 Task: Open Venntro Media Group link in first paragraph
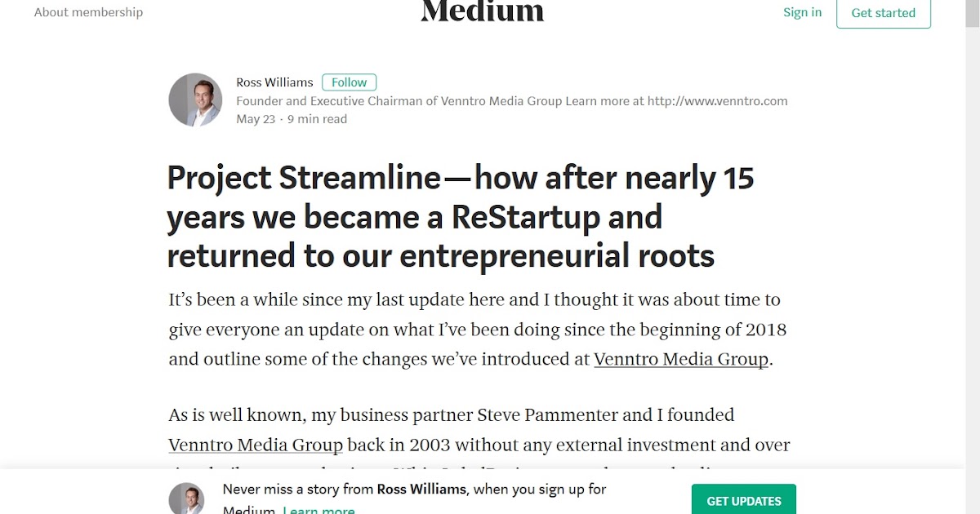coord(681,359)
